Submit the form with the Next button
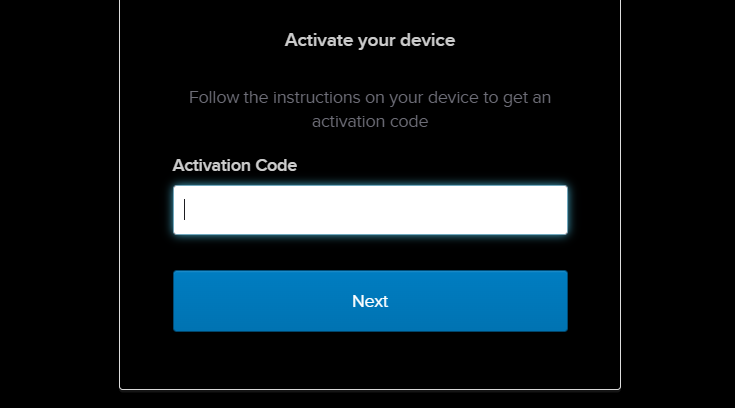The height and width of the screenshot is (408, 735). point(370,301)
